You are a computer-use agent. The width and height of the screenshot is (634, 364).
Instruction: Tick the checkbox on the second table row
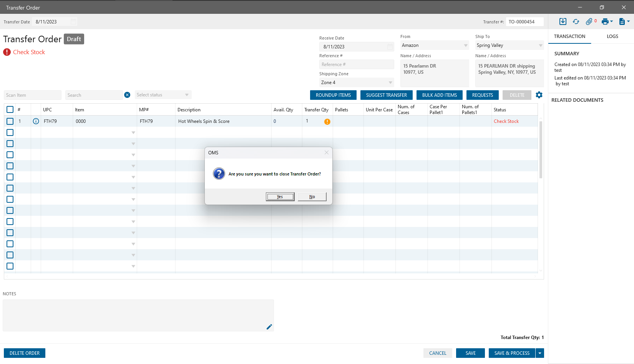pos(10,132)
